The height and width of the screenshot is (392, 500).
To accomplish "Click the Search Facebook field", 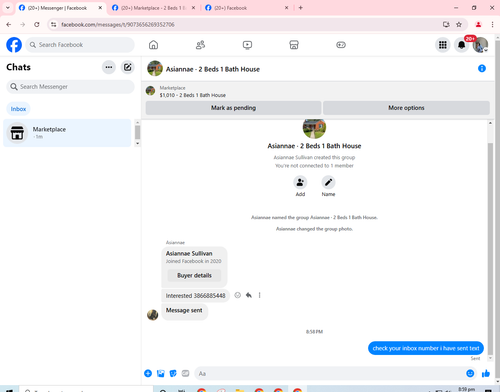I will (x=80, y=45).
